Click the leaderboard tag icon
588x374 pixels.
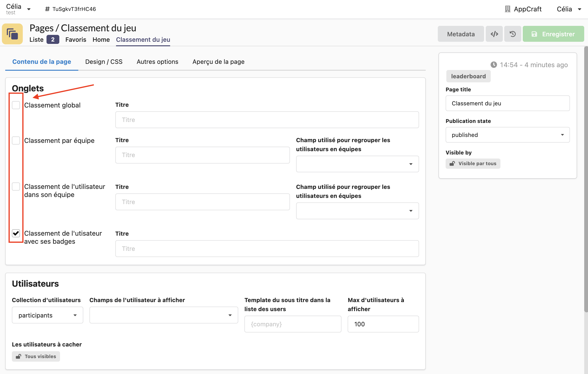coord(469,76)
